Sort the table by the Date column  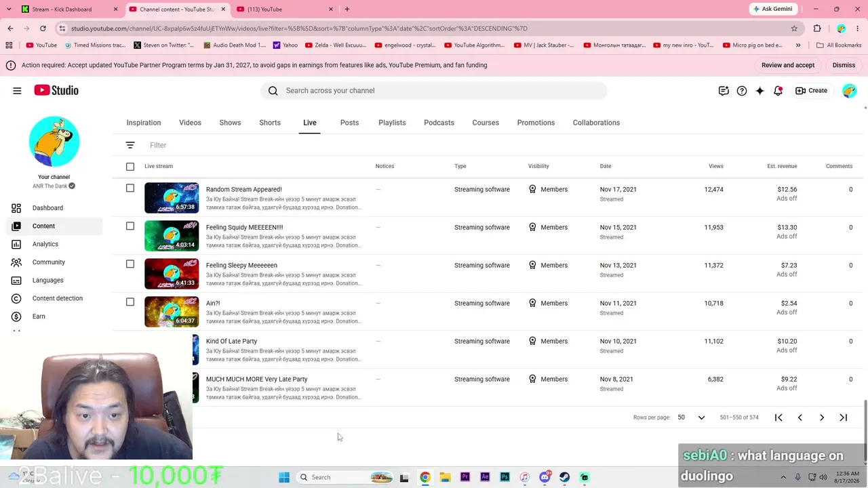click(606, 167)
